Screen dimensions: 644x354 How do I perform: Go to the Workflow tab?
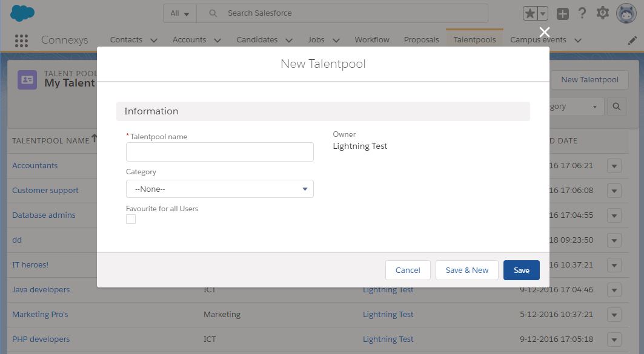372,40
